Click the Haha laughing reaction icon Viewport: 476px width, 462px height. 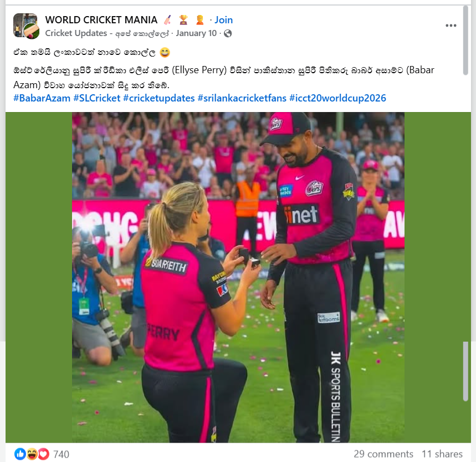[32, 454]
